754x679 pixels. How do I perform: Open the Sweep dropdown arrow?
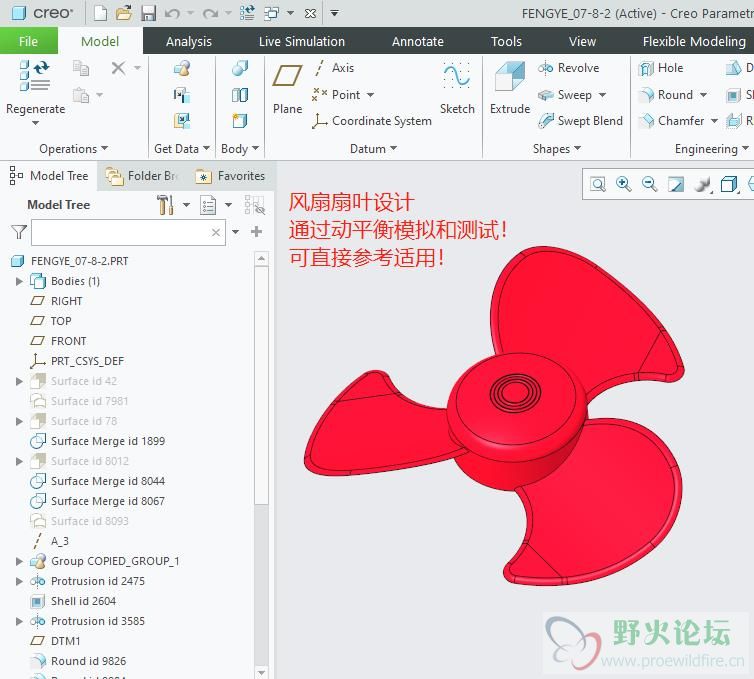point(602,95)
